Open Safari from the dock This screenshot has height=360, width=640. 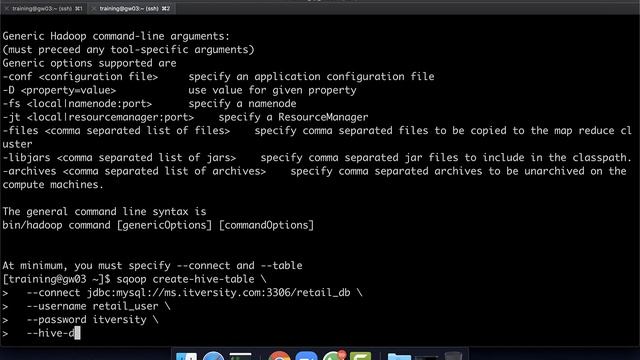(213, 356)
